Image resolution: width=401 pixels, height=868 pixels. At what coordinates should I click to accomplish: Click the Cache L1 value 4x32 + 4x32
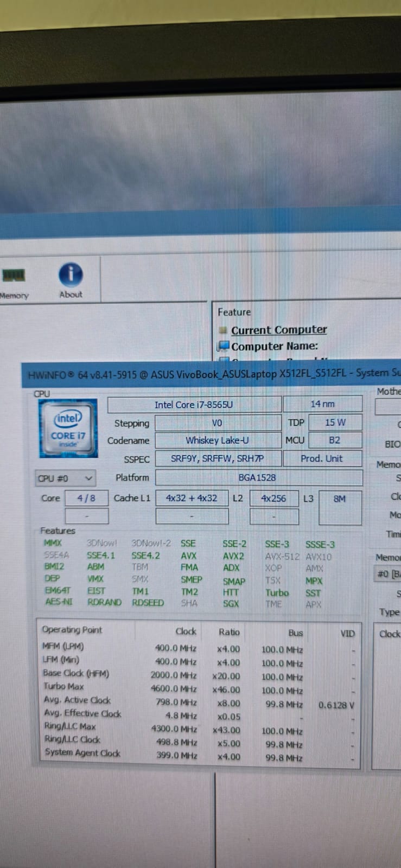click(192, 498)
